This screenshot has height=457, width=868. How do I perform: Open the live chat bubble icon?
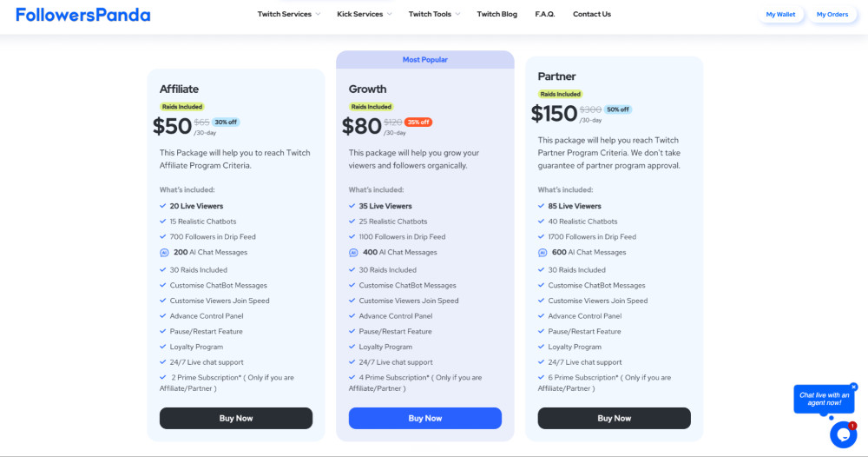843,434
